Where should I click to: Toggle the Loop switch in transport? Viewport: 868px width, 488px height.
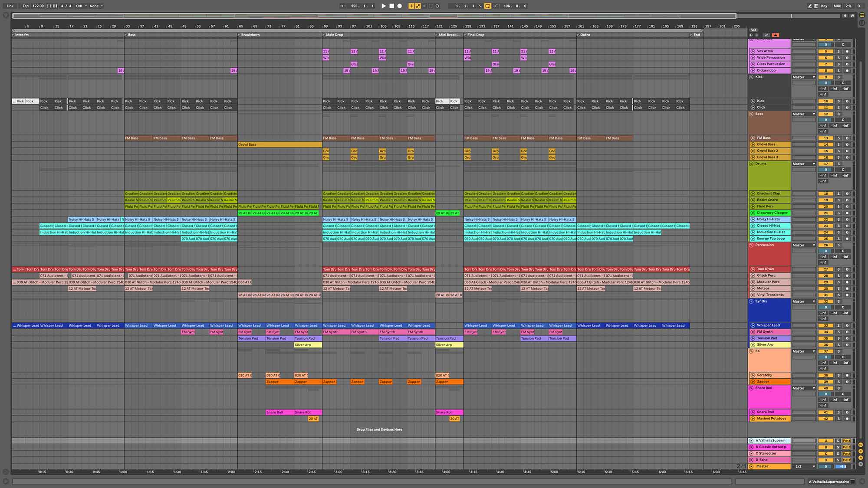(487, 6)
